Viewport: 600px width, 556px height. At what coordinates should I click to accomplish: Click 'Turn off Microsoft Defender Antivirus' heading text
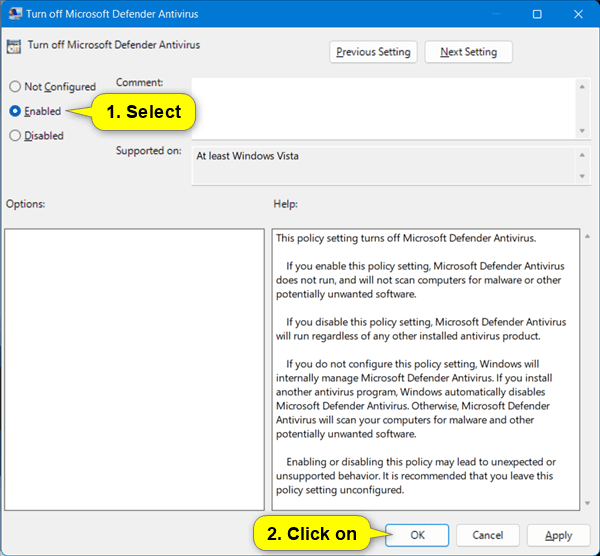click(114, 45)
